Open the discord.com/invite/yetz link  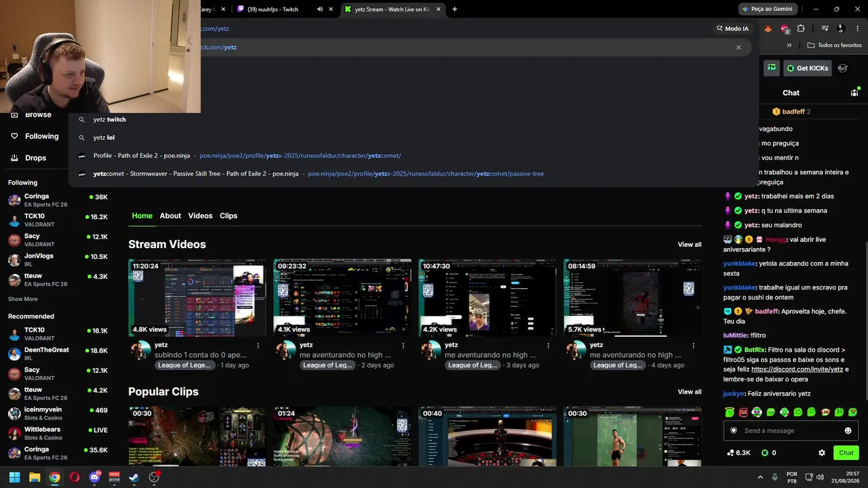(797, 369)
